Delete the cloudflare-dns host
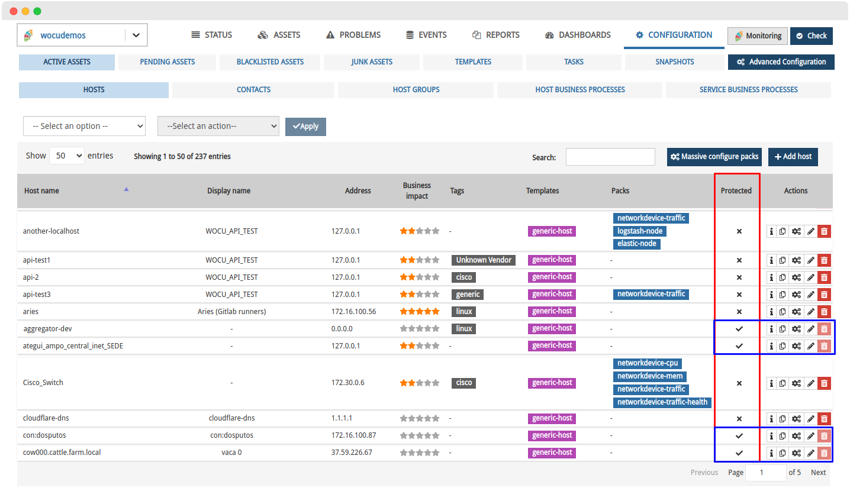The height and width of the screenshot is (504, 850). pyautogui.click(x=824, y=419)
